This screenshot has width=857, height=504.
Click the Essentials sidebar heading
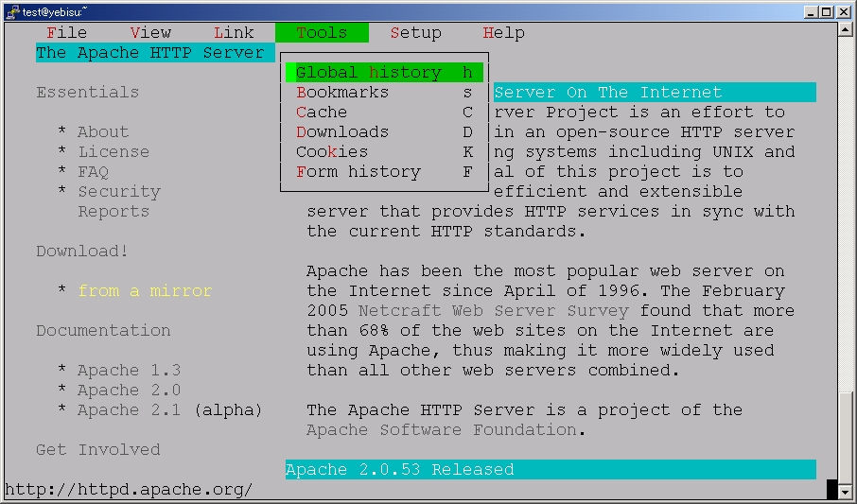[87, 92]
